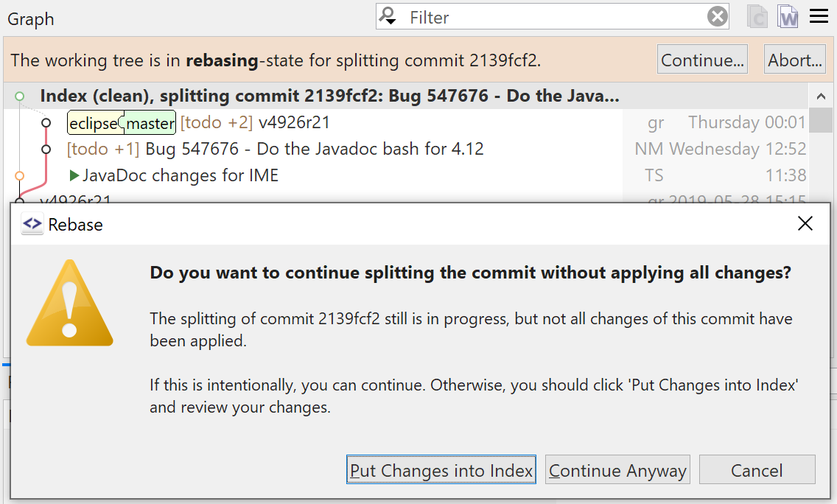This screenshot has height=504, width=837.
Task: Toggle the Word document 'W' icon
Action: [788, 16]
